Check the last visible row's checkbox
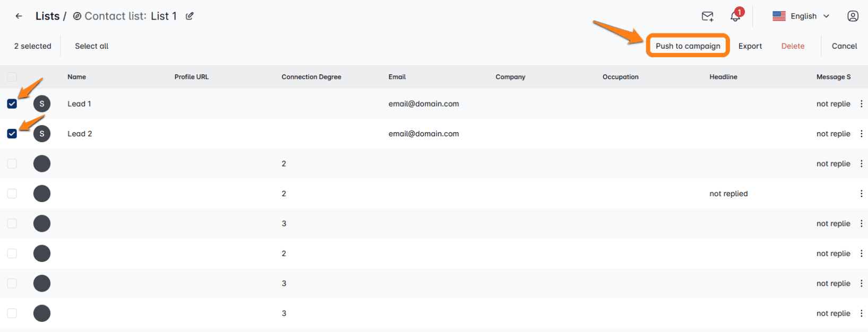This screenshot has width=868, height=332. tap(12, 313)
